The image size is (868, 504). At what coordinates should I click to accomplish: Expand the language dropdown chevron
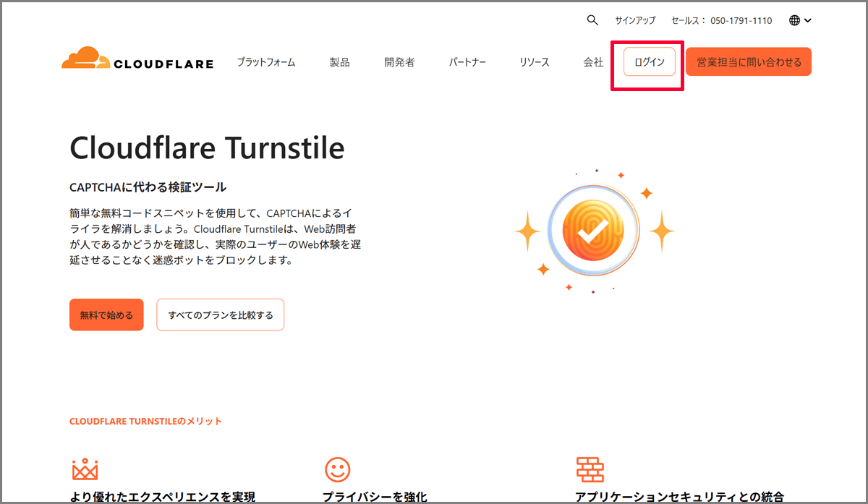[x=807, y=21]
